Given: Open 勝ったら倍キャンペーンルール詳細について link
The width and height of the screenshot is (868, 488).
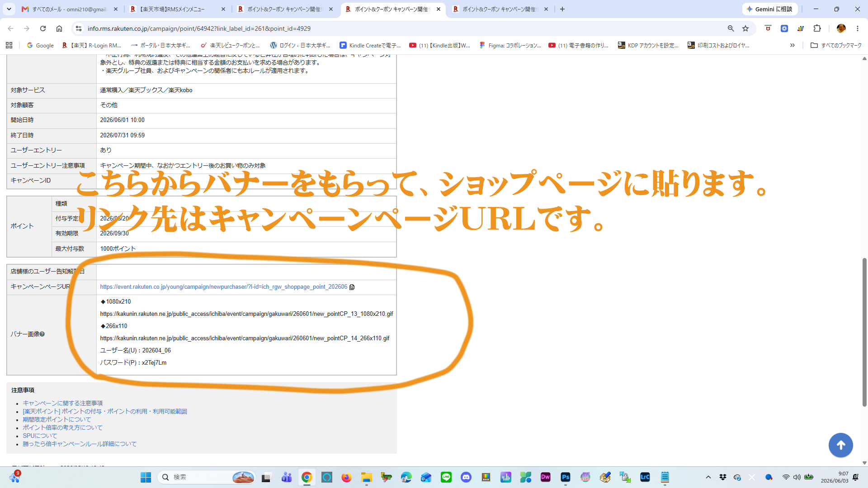Looking at the screenshot, I should click(80, 444).
